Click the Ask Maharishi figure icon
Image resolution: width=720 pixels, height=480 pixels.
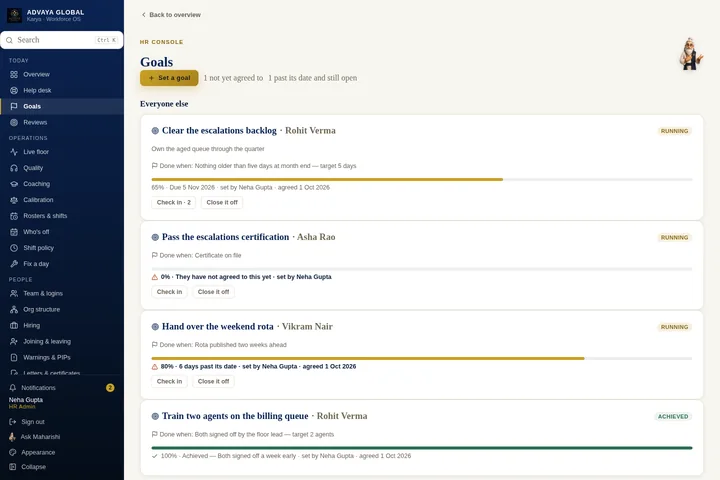[x=12, y=437]
